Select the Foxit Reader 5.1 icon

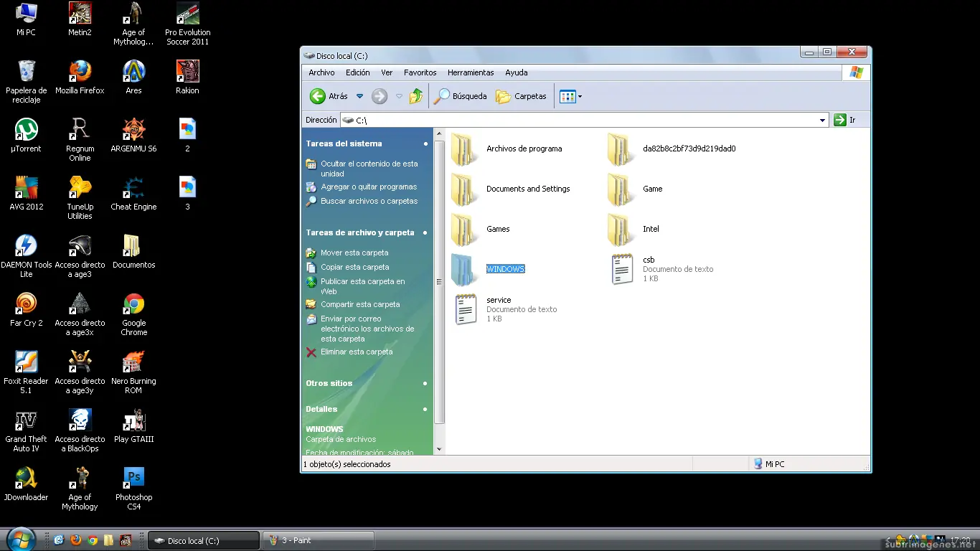click(x=27, y=372)
